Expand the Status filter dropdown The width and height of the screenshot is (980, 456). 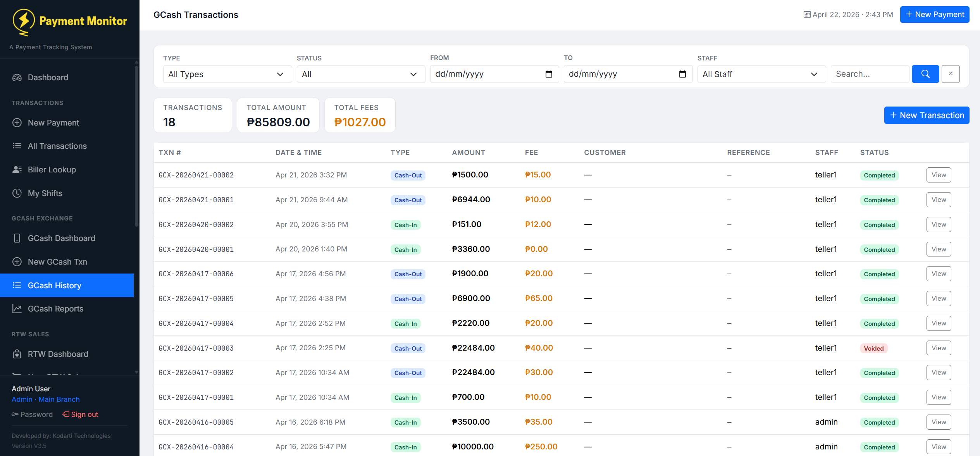(x=360, y=74)
